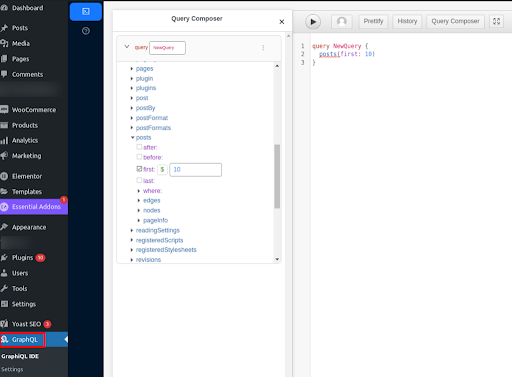Image resolution: width=512 pixels, height=377 pixels.
Task: Click posts(first: 10) line in editor
Action: 347,54
